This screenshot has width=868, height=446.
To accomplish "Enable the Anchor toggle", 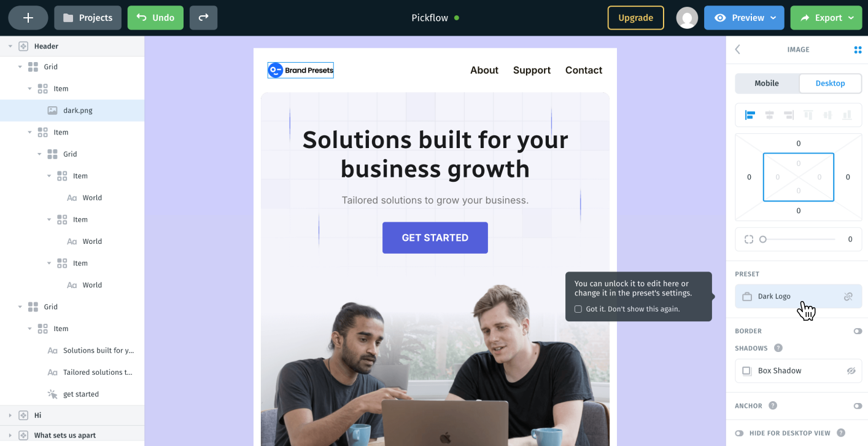I will [x=858, y=406].
